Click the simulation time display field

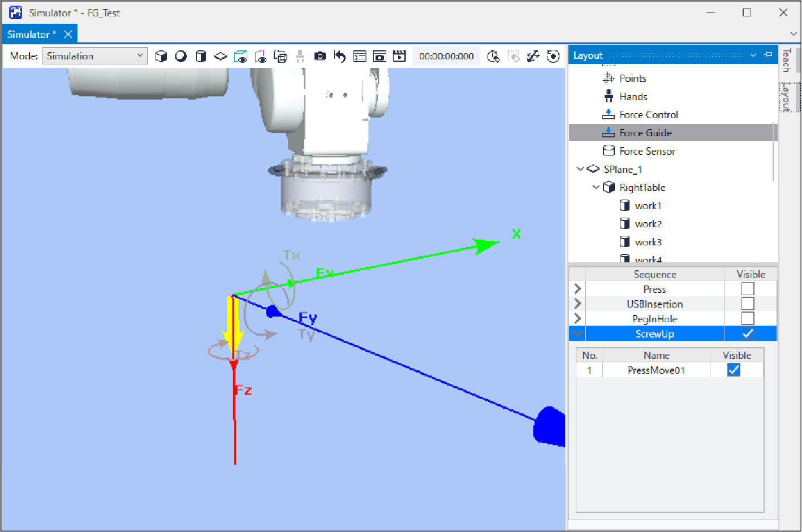coord(446,56)
